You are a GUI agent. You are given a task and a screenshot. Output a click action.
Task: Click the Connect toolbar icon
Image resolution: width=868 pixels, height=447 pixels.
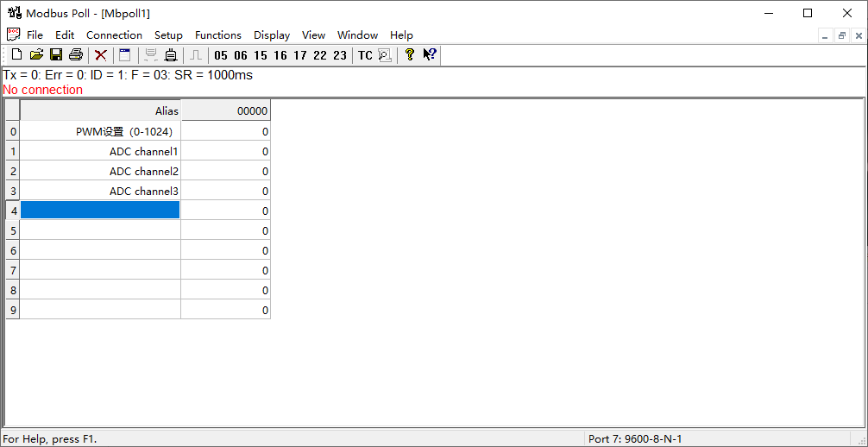(x=151, y=55)
